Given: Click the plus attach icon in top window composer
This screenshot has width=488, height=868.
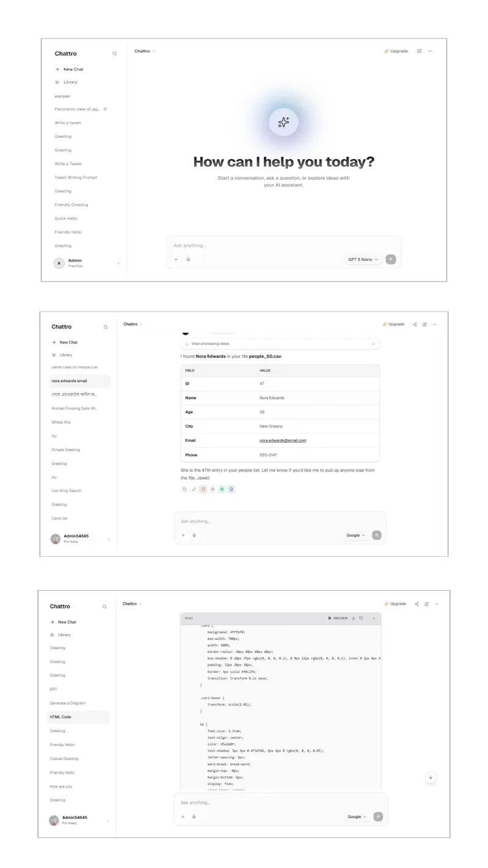Looking at the screenshot, I should click(x=176, y=260).
